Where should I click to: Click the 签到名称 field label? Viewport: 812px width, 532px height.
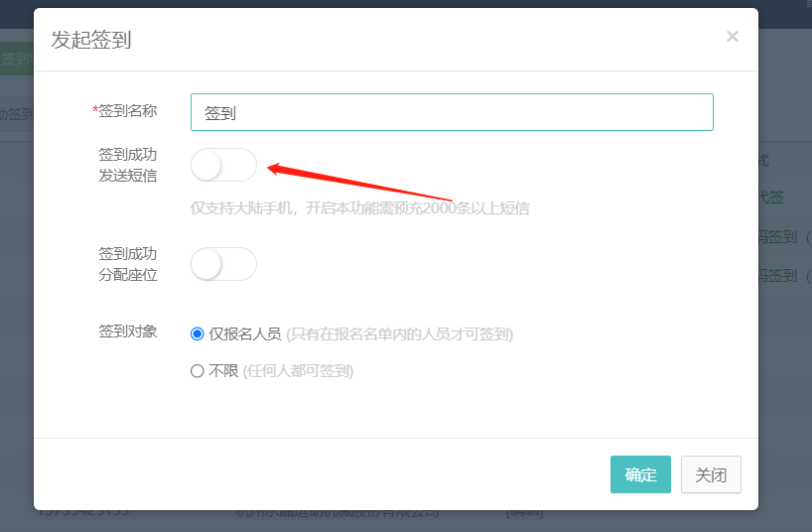point(127,111)
